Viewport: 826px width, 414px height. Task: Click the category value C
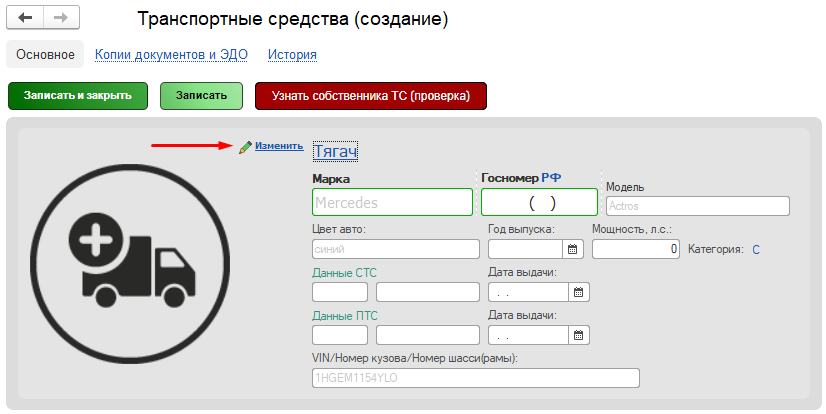756,250
